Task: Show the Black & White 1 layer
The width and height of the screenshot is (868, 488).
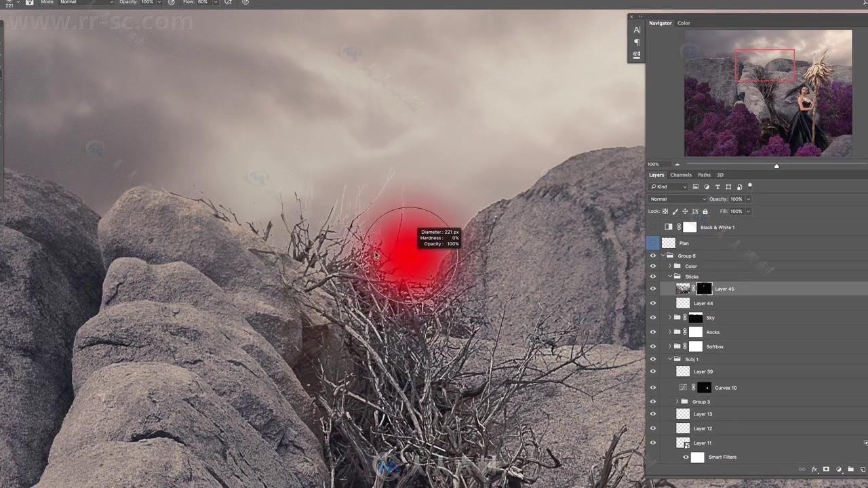Action: 653,227
